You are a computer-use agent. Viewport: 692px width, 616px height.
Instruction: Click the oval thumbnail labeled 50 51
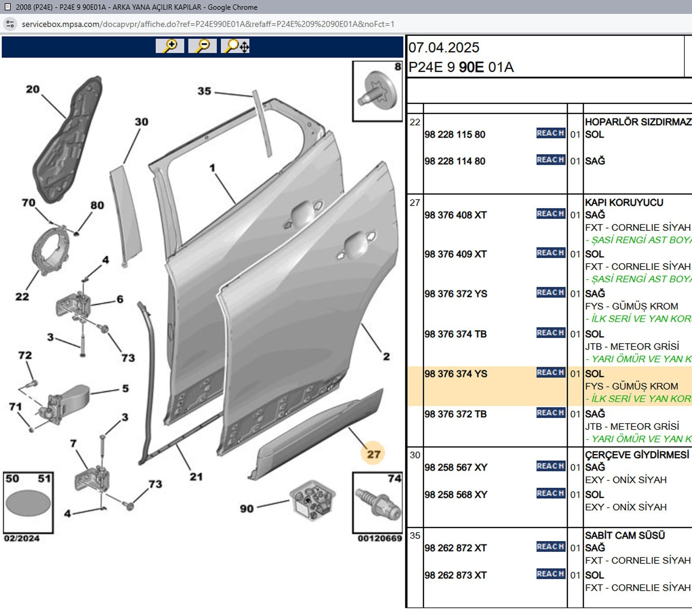[x=28, y=503]
